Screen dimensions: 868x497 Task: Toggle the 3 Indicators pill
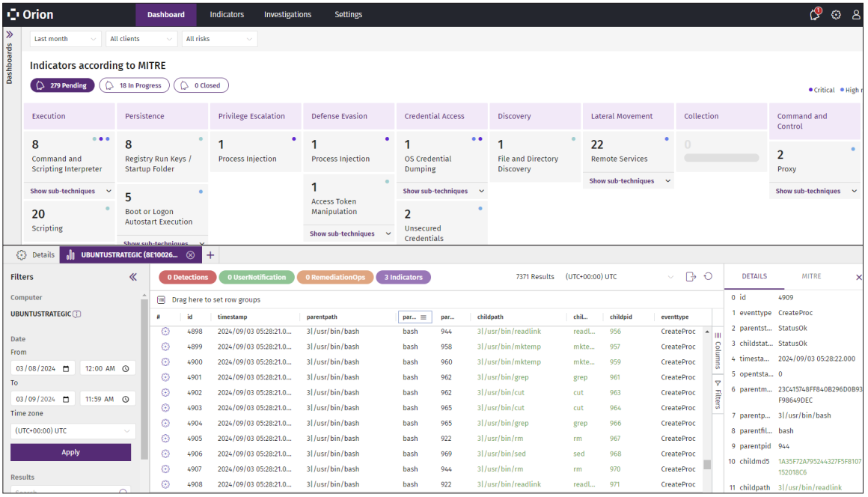403,277
